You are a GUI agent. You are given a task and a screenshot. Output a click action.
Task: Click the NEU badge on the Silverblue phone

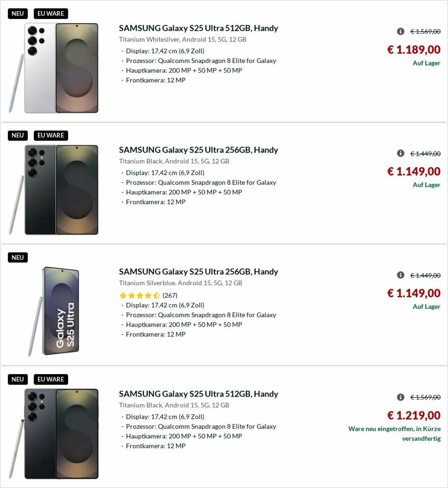(18, 258)
